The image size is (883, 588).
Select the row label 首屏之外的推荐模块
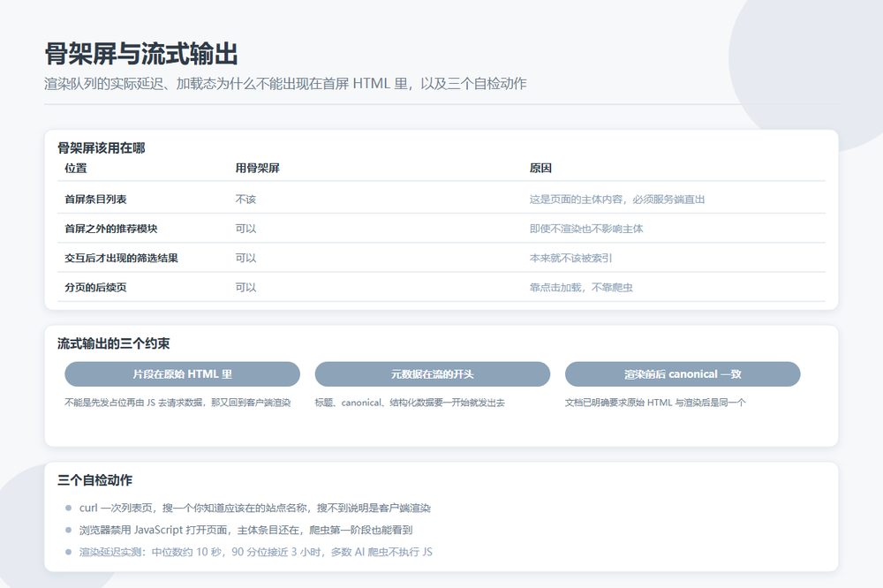pyautogui.click(x=111, y=229)
